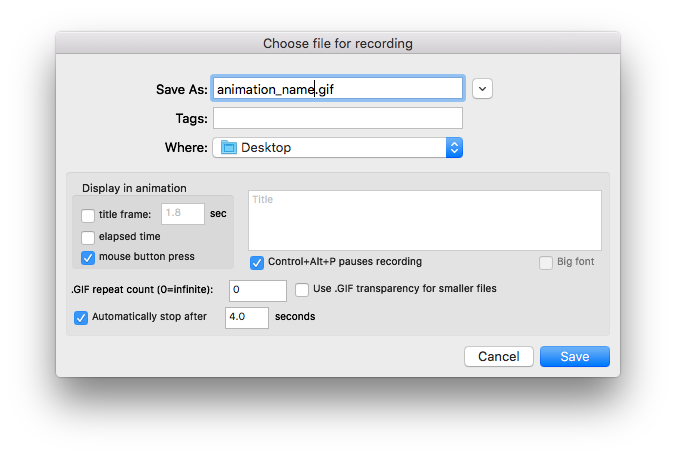Uncheck Automatically stop after
Viewport: 676px width, 457px height.
pos(81,318)
